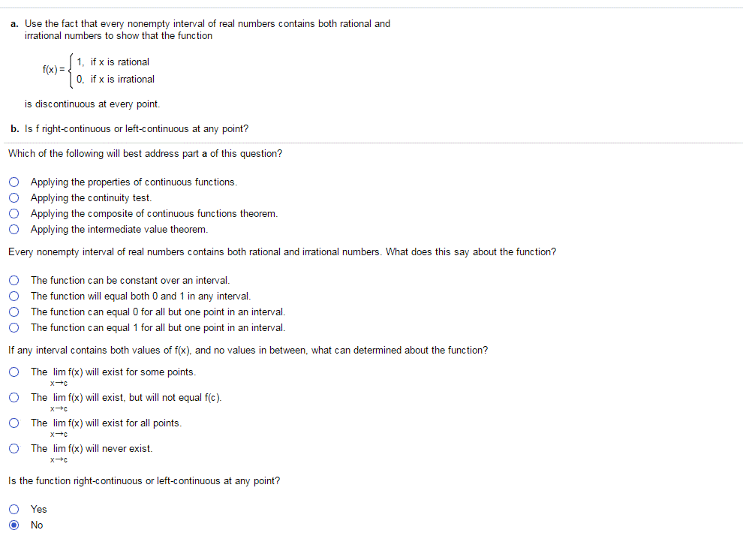Click the piecewise function f(x) definition
This screenshot has width=743, height=560.
point(98,71)
